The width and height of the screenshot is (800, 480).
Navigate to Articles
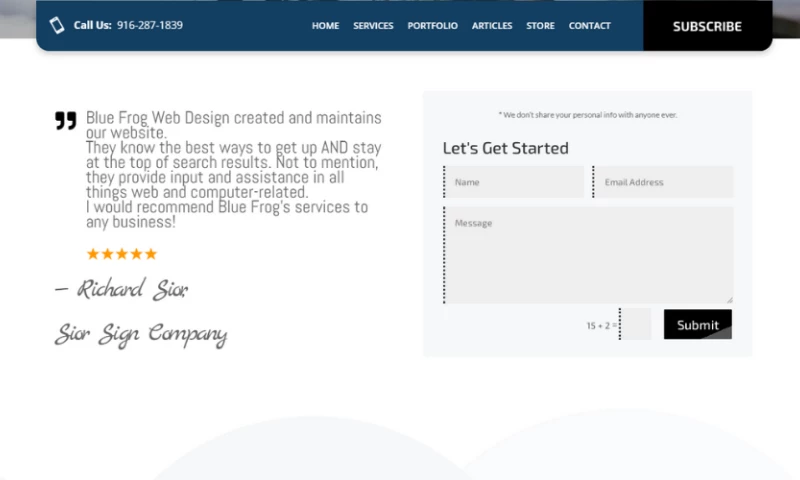(x=492, y=26)
